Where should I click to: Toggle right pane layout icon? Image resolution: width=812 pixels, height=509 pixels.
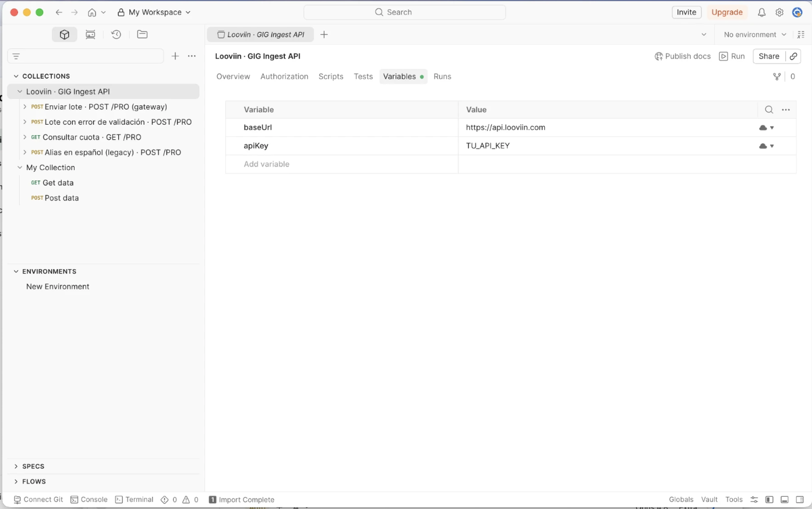click(800, 500)
